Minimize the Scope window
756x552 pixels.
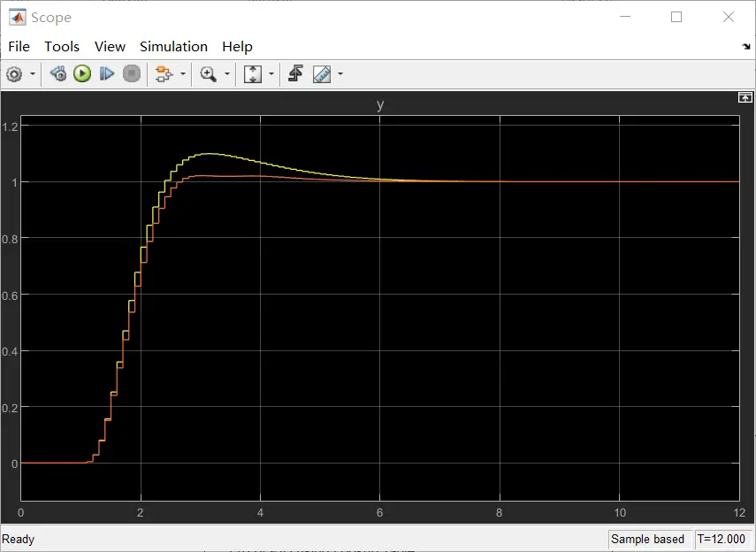point(625,17)
